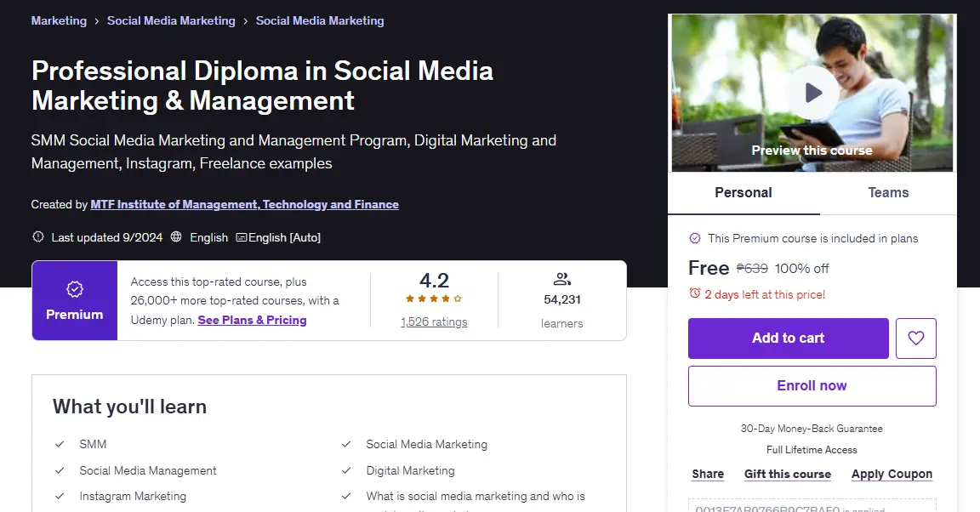Click the checkmark next to Instagram Marketing
The width and height of the screenshot is (980, 512).
click(60, 496)
